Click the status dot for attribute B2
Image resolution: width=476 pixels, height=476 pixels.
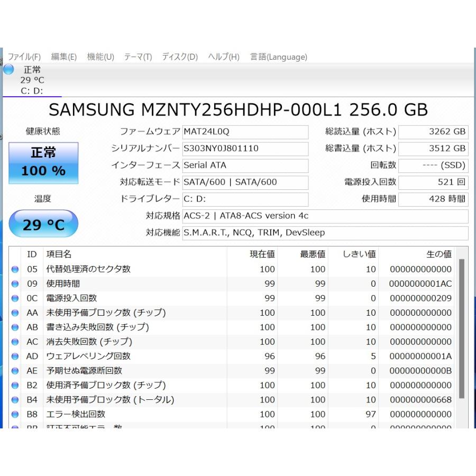[x=15, y=385]
